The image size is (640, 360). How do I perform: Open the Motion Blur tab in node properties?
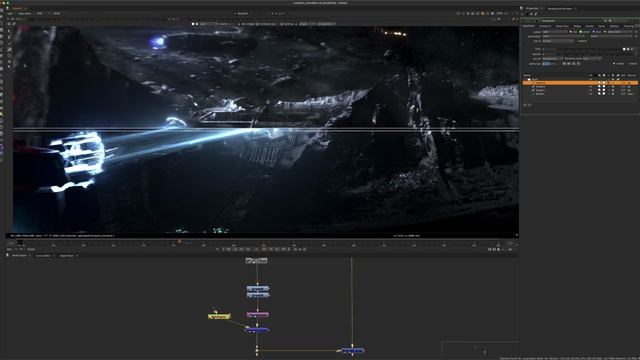tap(562, 26)
